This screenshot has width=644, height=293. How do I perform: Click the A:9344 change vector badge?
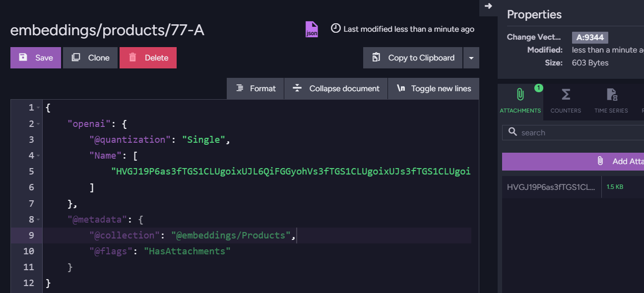pos(590,37)
